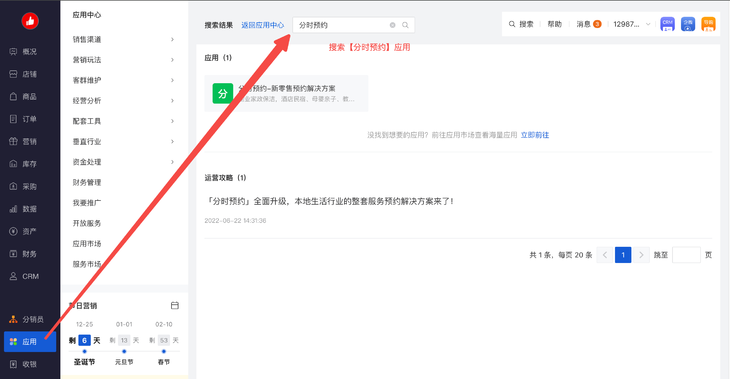The height and width of the screenshot is (379, 730).
Task: Select page 1 in pagination
Action: [623, 255]
